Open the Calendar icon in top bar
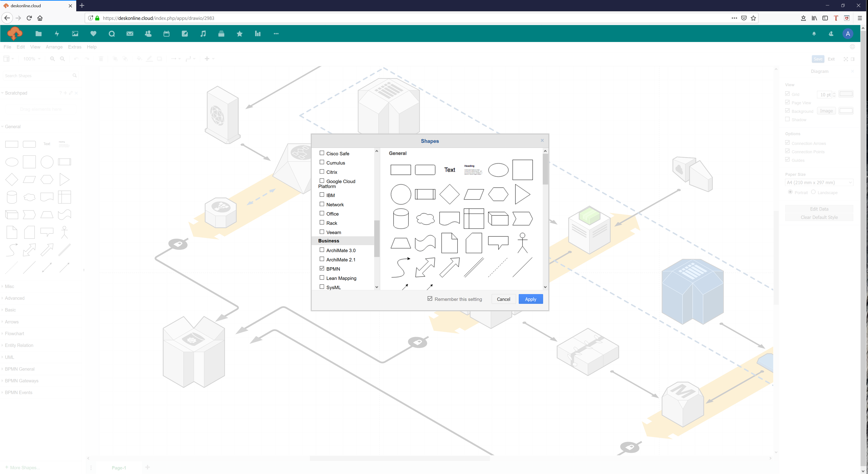Screen dimensions: 868x474 167,34
